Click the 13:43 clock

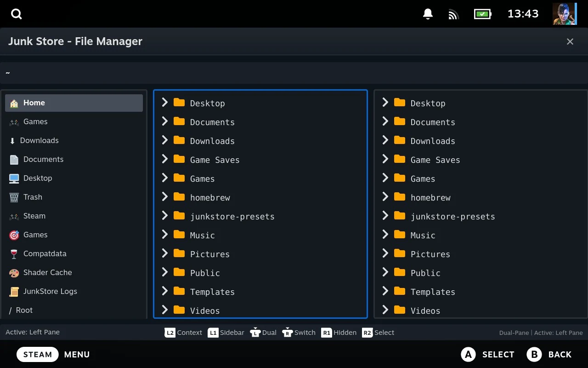523,14
